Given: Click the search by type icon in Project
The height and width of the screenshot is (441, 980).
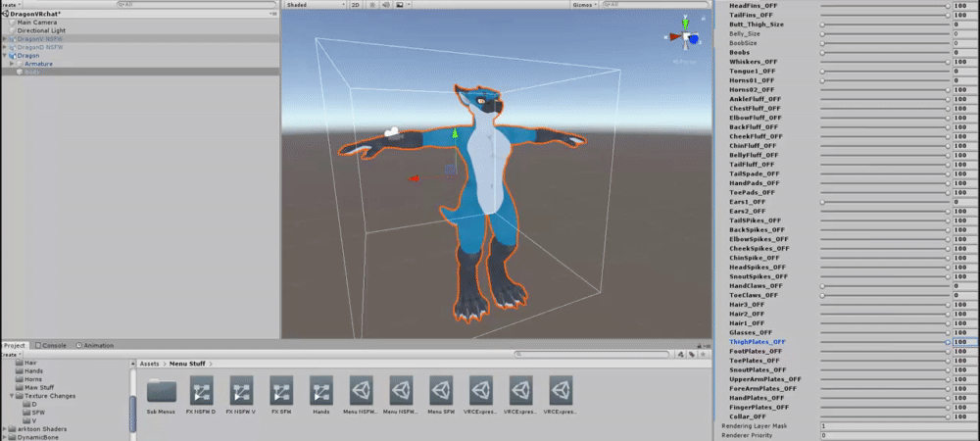Looking at the screenshot, I should click(682, 354).
